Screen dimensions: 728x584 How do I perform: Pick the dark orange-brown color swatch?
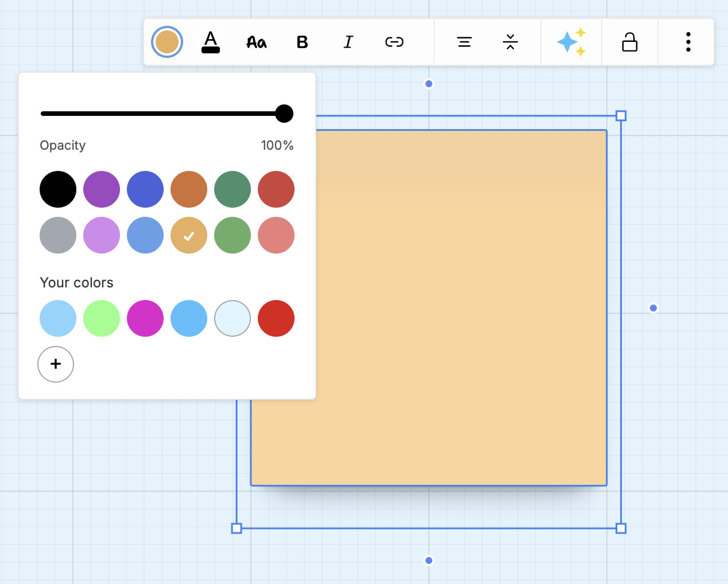(189, 189)
